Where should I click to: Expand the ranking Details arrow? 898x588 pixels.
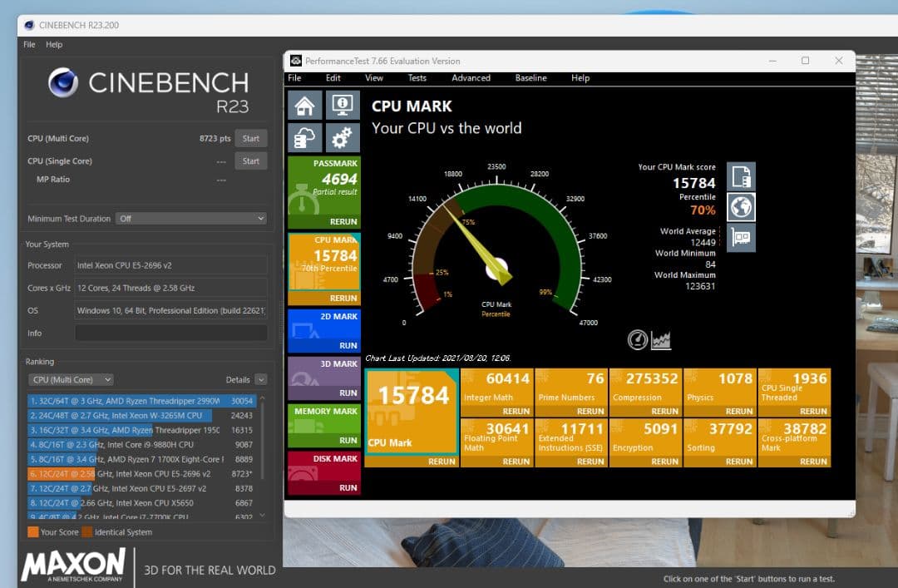coord(261,379)
